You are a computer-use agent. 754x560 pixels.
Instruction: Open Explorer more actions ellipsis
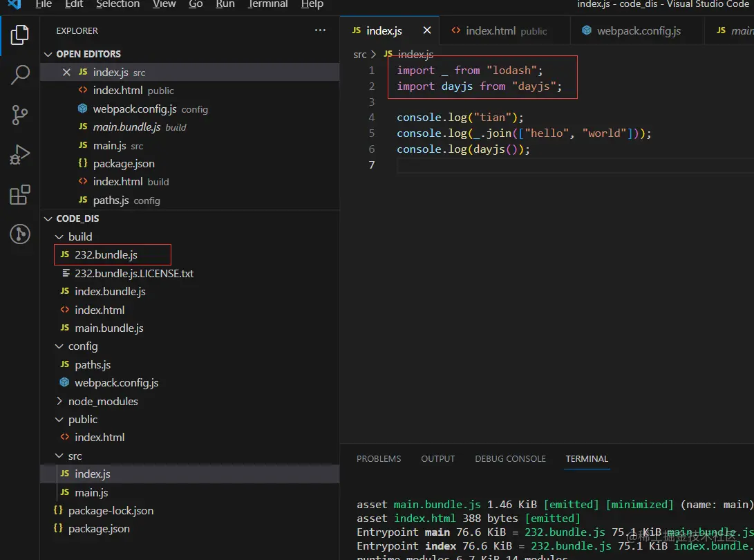point(320,30)
